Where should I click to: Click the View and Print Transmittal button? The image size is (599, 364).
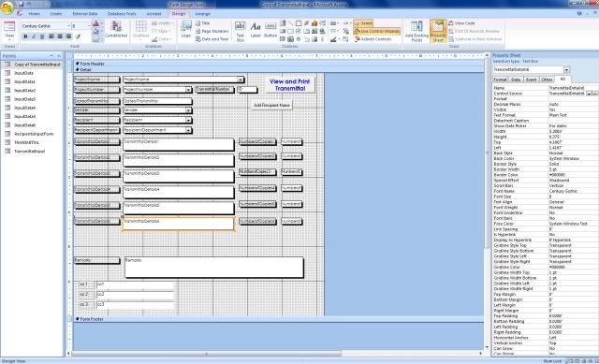[x=289, y=85]
